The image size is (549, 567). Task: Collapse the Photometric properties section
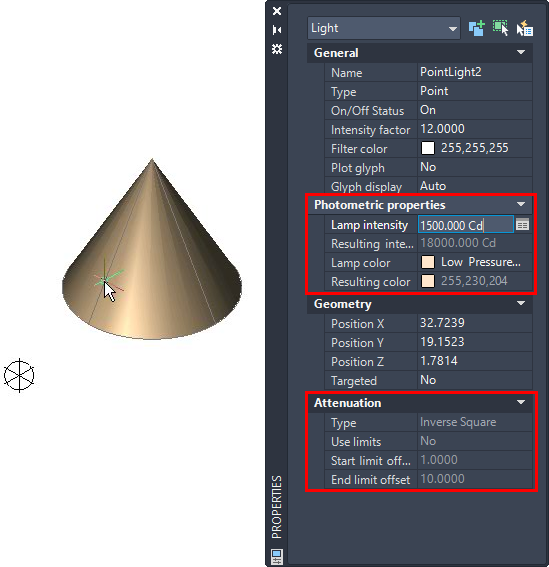coord(521,205)
